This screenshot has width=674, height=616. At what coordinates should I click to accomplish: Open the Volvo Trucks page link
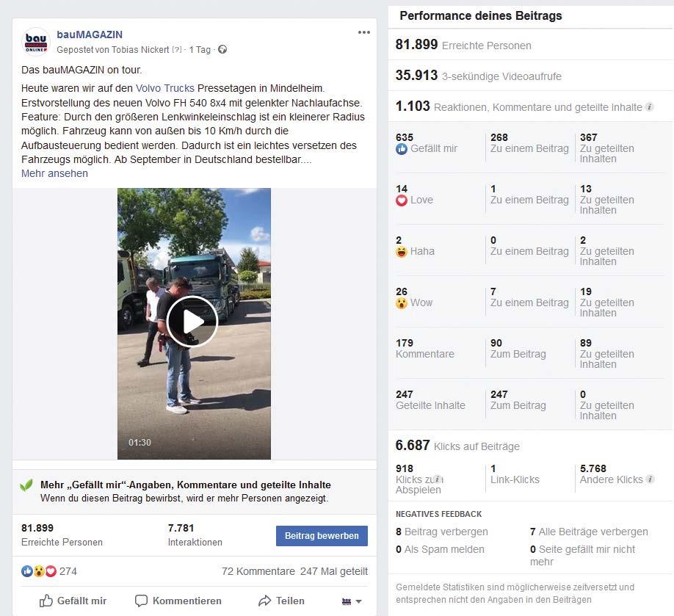(165, 88)
